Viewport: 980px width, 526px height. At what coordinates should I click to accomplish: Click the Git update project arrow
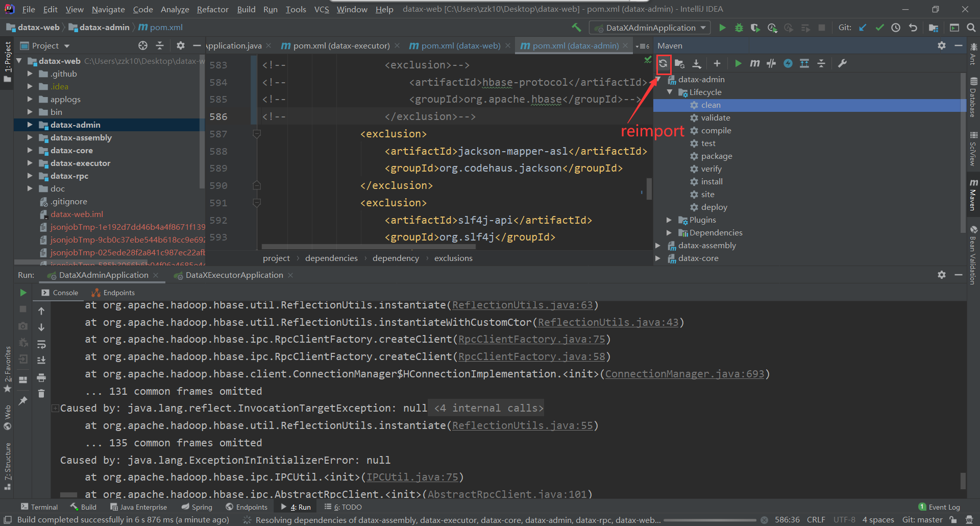point(863,28)
